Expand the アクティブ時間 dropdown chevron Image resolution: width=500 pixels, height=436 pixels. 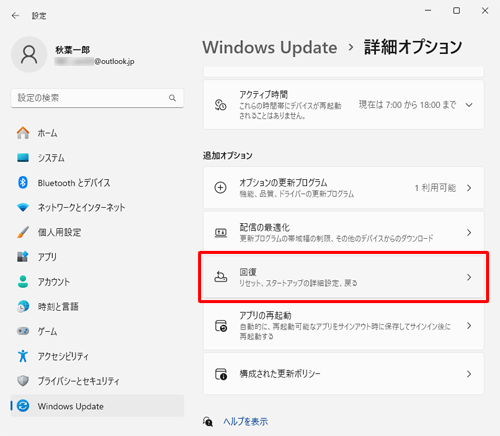pos(469,105)
